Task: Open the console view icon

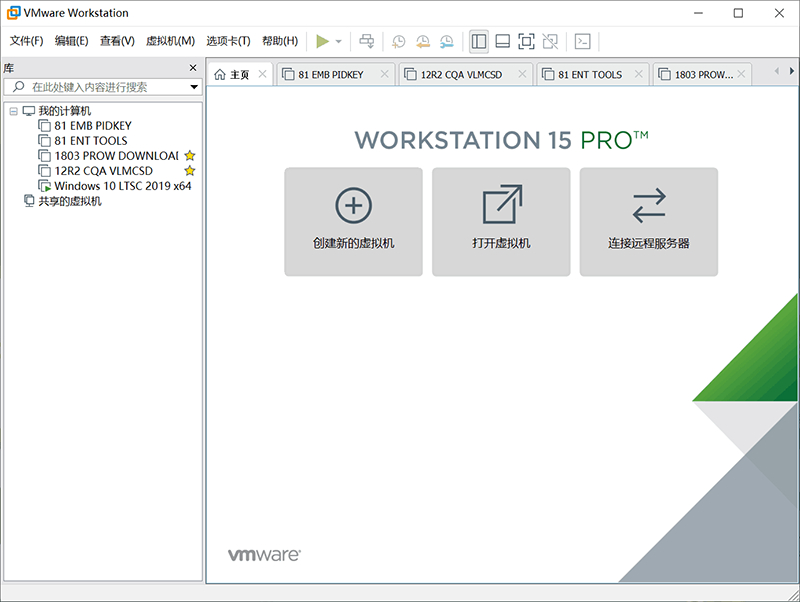Action: pyautogui.click(x=582, y=41)
